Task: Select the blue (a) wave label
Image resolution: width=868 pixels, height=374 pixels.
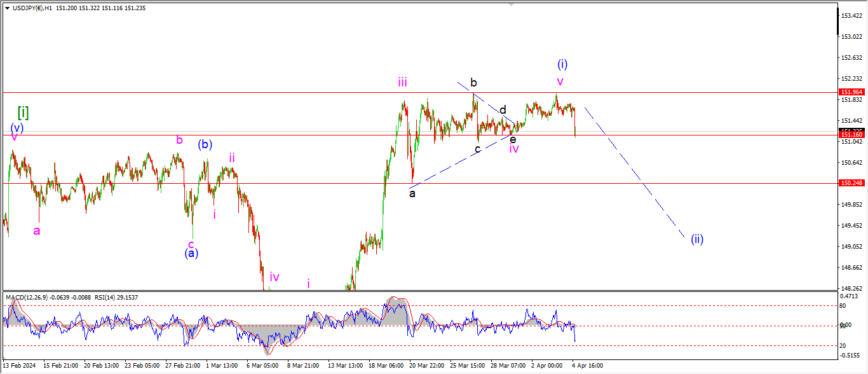Action: pos(191,253)
